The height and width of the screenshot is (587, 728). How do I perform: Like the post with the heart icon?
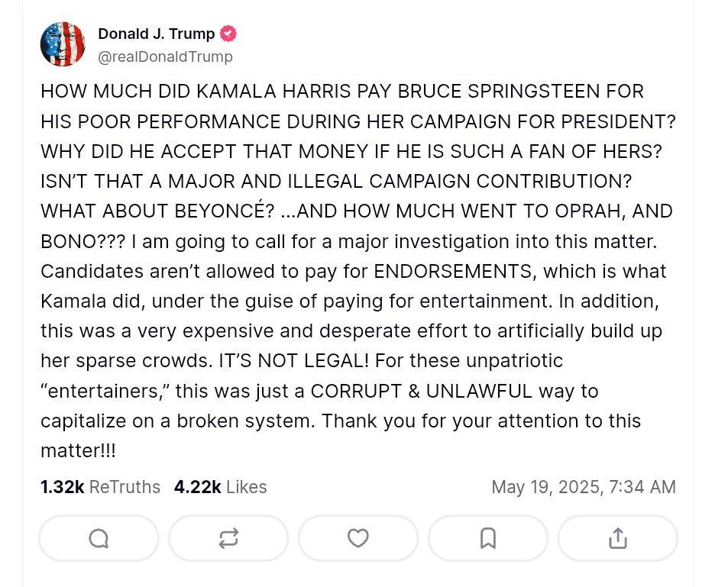point(358,539)
